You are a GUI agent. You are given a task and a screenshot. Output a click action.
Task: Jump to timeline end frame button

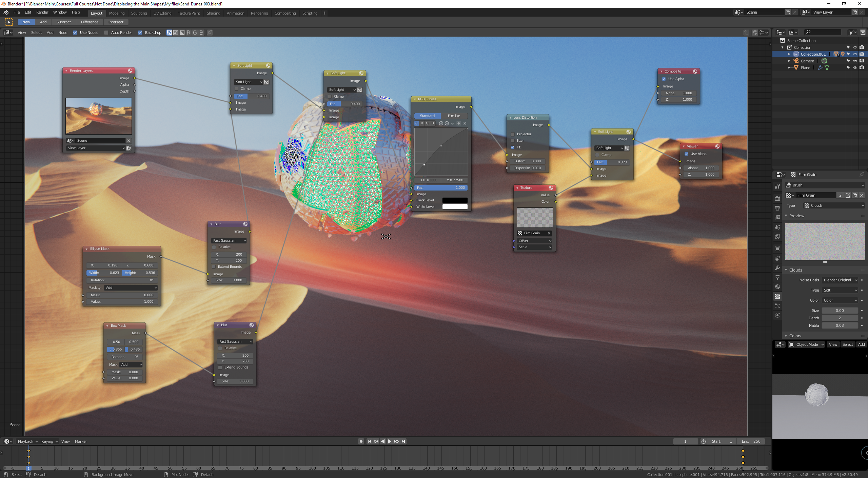click(x=403, y=441)
